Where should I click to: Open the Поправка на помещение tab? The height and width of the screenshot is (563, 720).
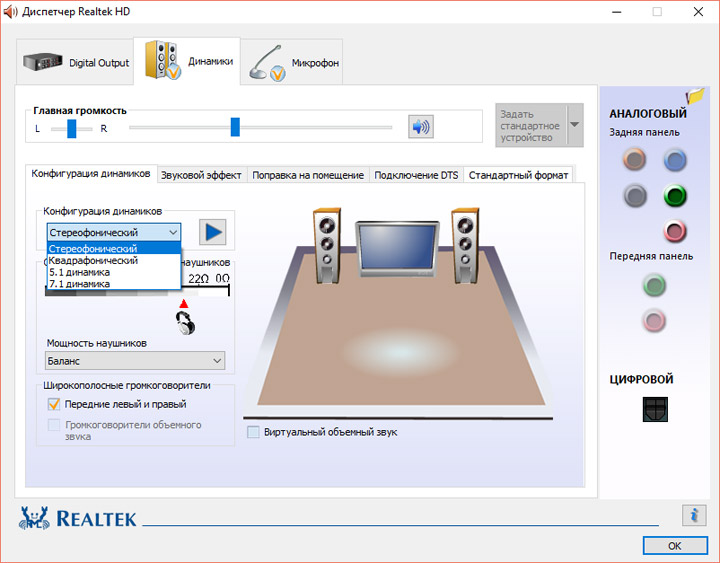[308, 175]
